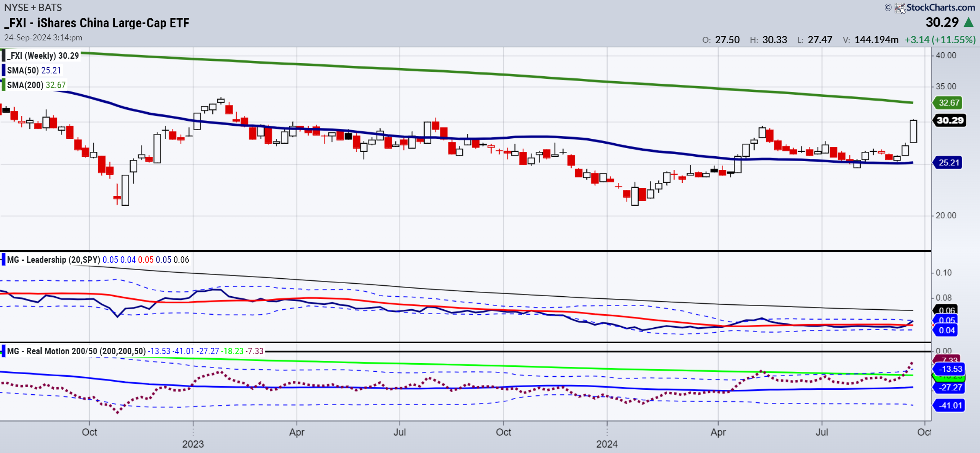980x453 pixels.
Task: Click the -41.01 Real Motion axis tag
Action: (x=949, y=405)
